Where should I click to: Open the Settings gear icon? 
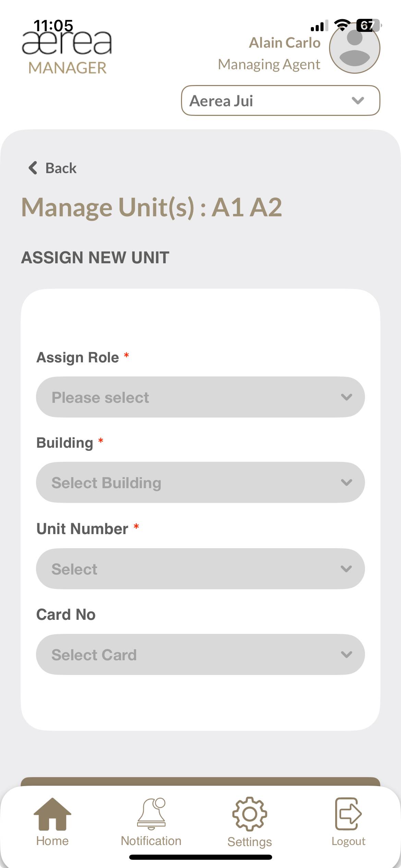250,814
